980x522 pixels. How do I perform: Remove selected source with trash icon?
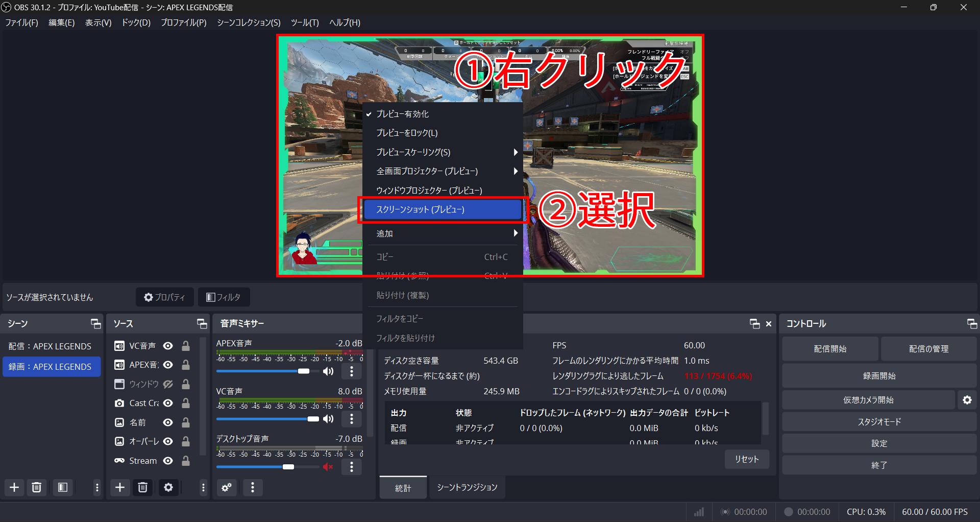tap(143, 487)
